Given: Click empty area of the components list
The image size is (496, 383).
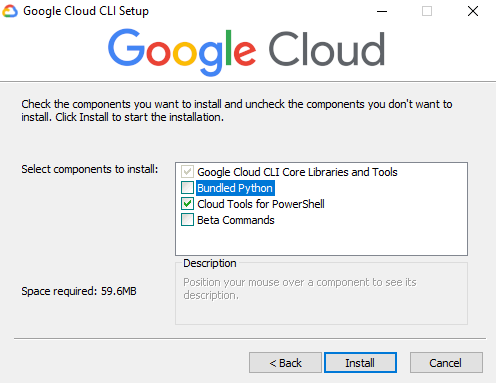Looking at the screenshot, I should click(321, 241).
